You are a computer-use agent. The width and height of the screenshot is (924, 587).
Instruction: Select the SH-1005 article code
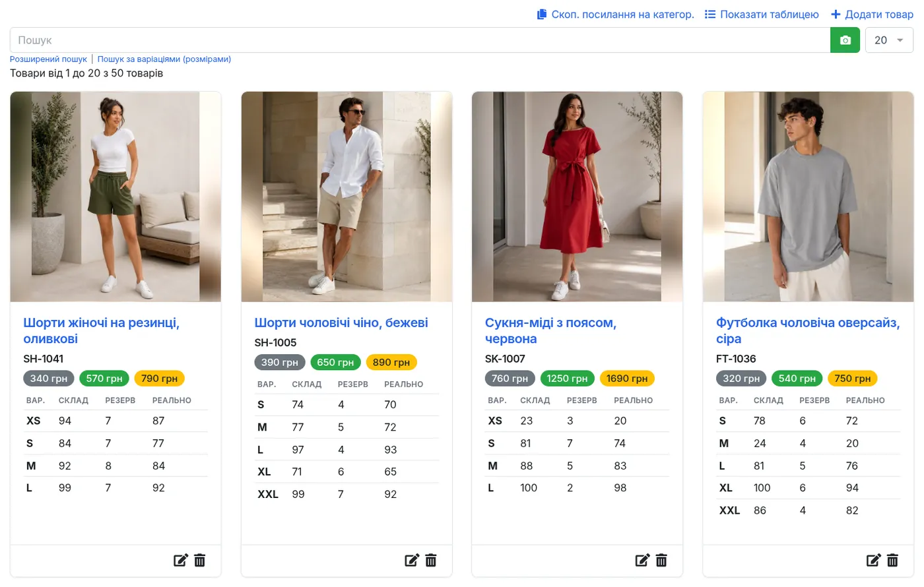click(275, 342)
